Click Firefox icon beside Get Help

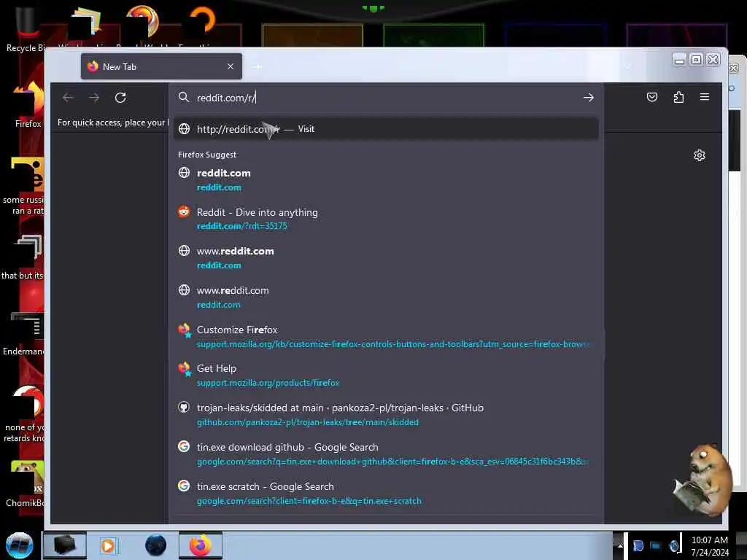pos(185,368)
